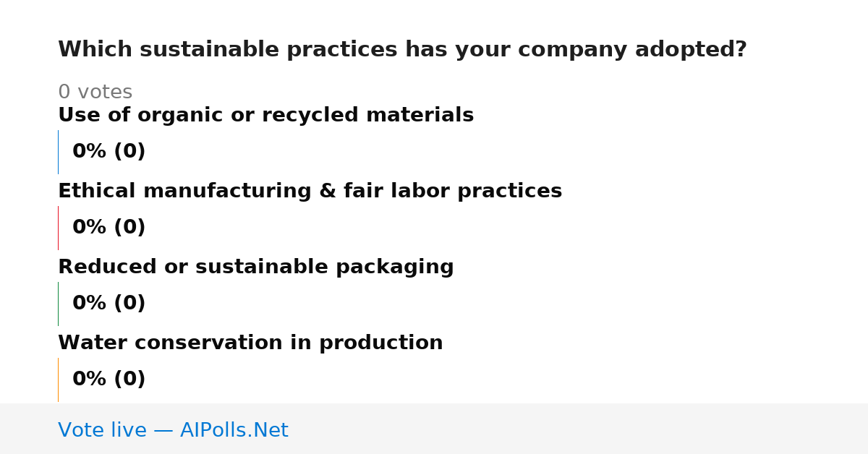This screenshot has width=868, height=454.
Task: Click 0% (0) under water conservation
Action: tap(109, 380)
